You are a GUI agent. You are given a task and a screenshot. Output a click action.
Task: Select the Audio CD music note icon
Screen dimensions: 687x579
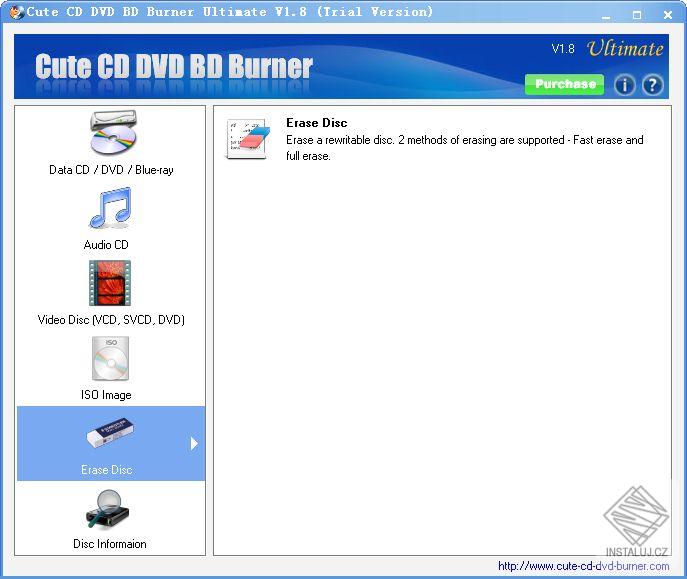click(x=110, y=208)
